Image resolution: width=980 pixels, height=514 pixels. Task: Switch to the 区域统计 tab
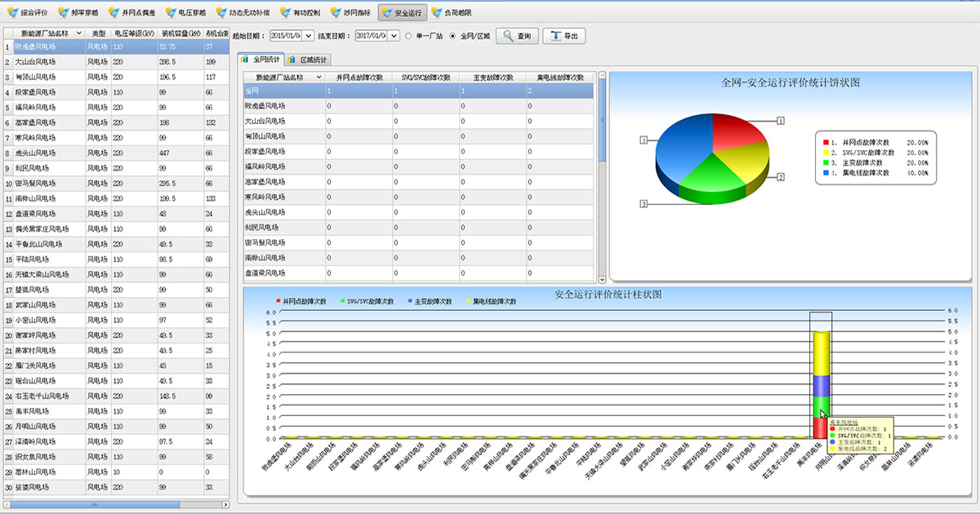308,60
